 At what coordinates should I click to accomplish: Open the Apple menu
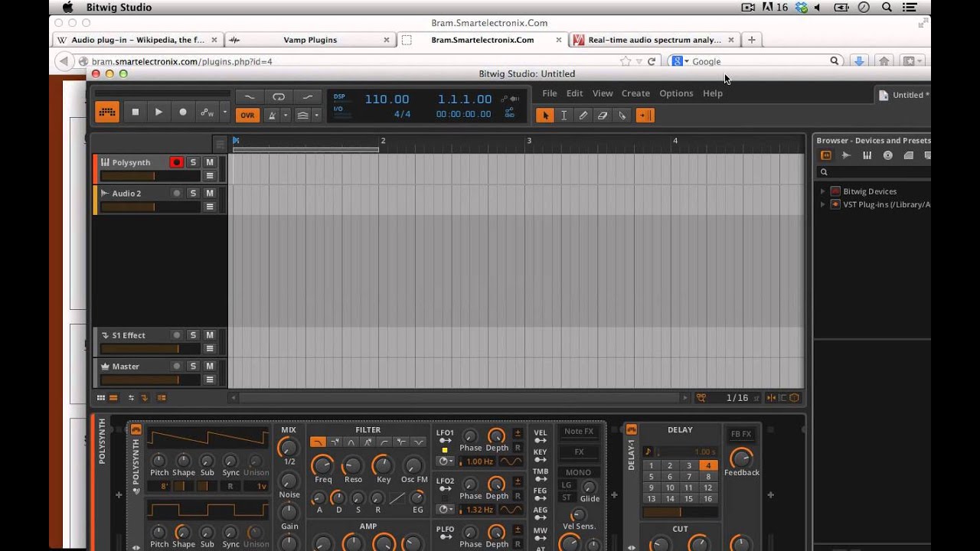click(67, 7)
